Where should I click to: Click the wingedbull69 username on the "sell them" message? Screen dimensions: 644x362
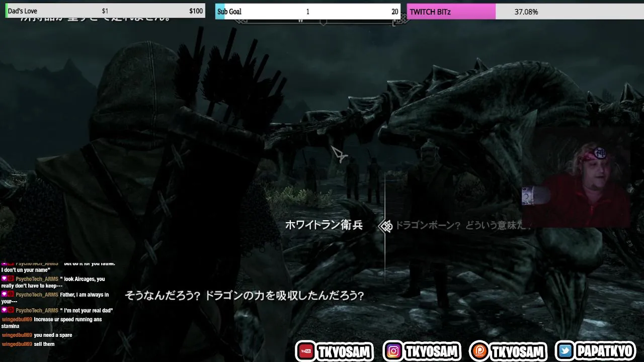click(17, 344)
